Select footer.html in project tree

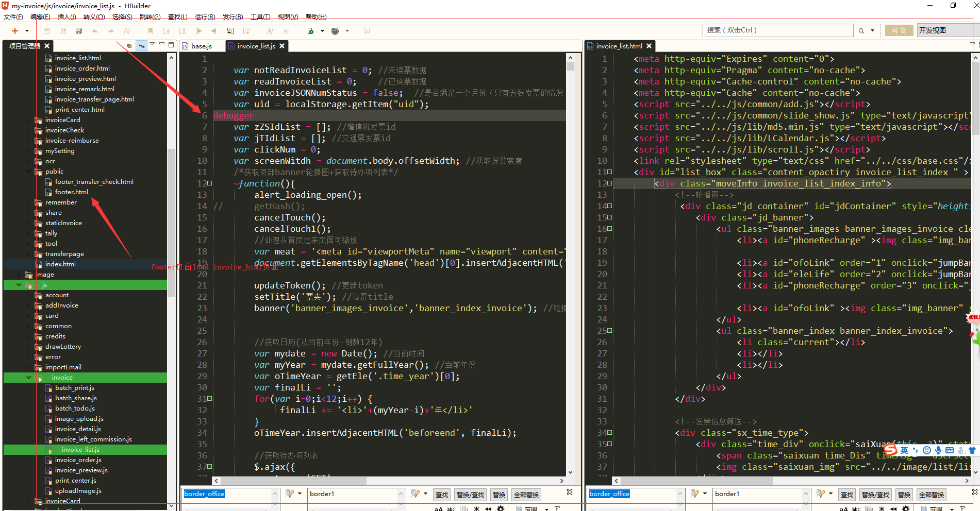coord(71,192)
